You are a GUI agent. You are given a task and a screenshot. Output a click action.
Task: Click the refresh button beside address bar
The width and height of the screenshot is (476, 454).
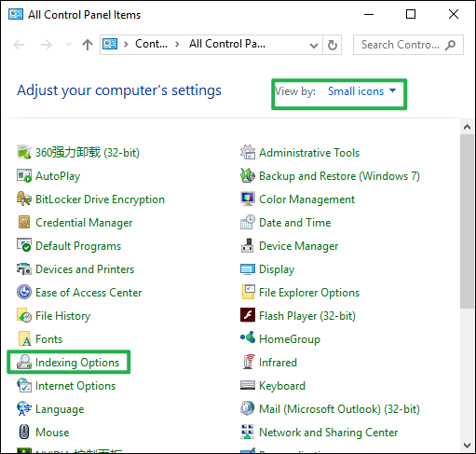(x=333, y=45)
